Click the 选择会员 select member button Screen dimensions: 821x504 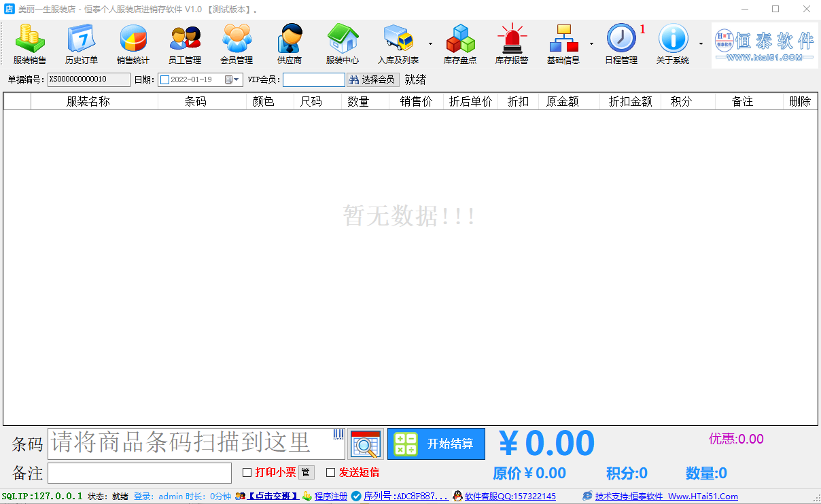tap(373, 80)
